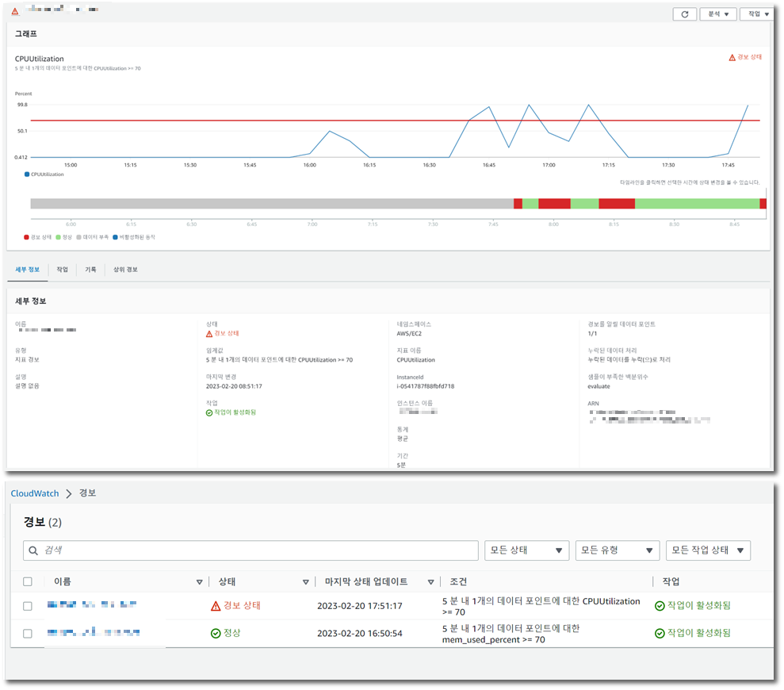Open the 모든 작업 상태 filter dropdown

tap(708, 550)
